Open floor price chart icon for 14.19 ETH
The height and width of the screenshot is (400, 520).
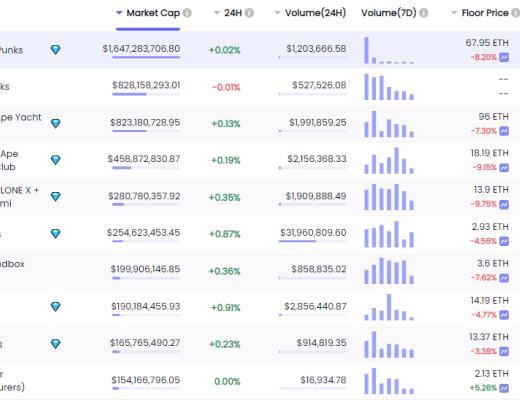coord(504,315)
